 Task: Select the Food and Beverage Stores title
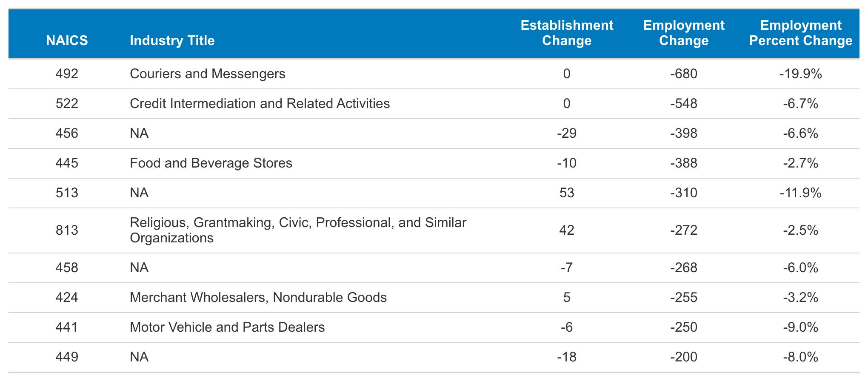(x=211, y=163)
